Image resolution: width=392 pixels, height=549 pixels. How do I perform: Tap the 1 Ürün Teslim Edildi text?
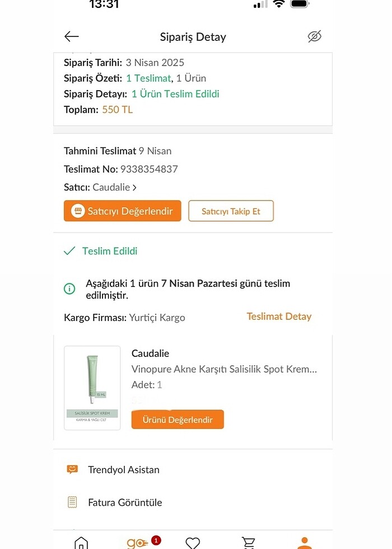[175, 94]
